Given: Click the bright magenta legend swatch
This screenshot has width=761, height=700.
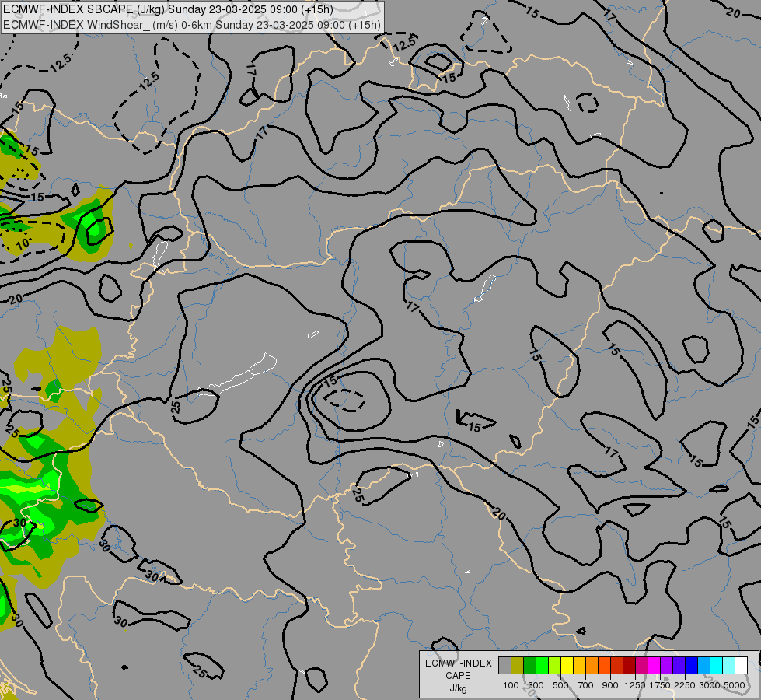Looking at the screenshot, I should [x=655, y=666].
